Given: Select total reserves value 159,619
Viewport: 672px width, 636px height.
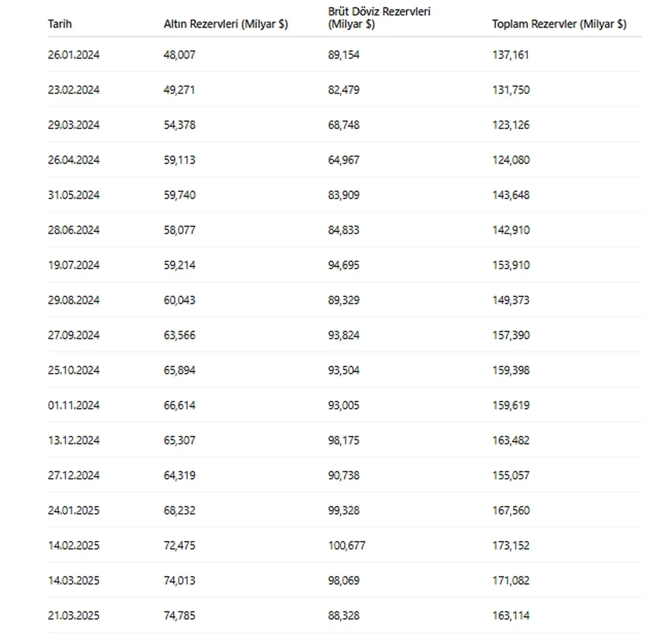Looking at the screenshot, I should click(511, 405).
